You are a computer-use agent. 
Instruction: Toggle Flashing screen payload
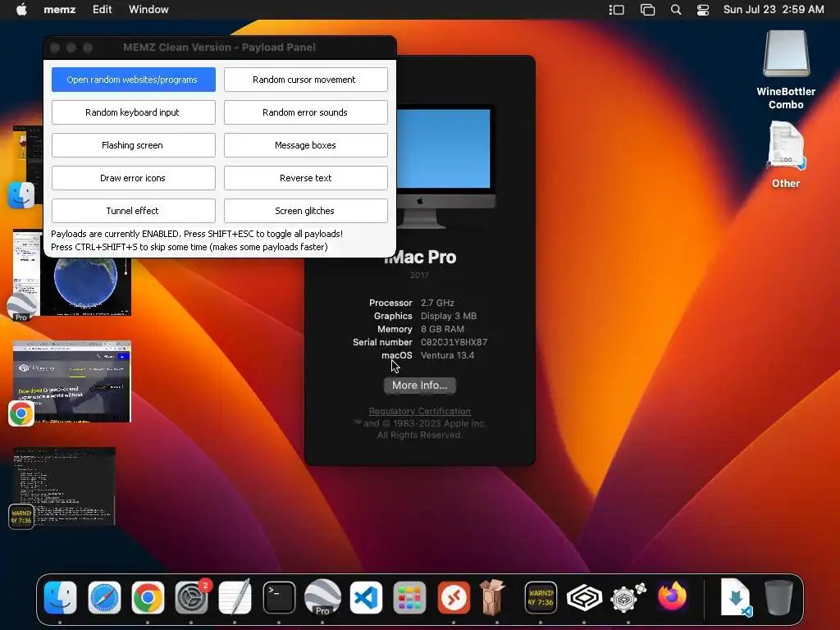tap(134, 145)
